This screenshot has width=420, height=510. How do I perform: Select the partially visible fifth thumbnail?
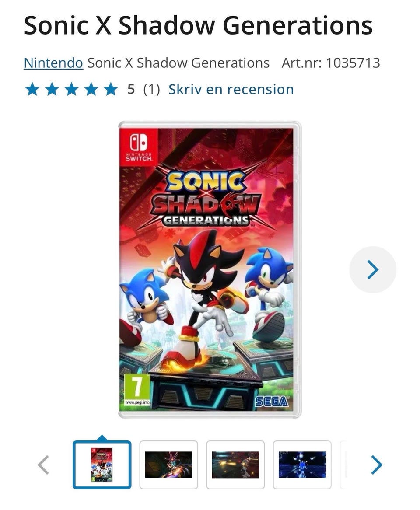point(343,465)
